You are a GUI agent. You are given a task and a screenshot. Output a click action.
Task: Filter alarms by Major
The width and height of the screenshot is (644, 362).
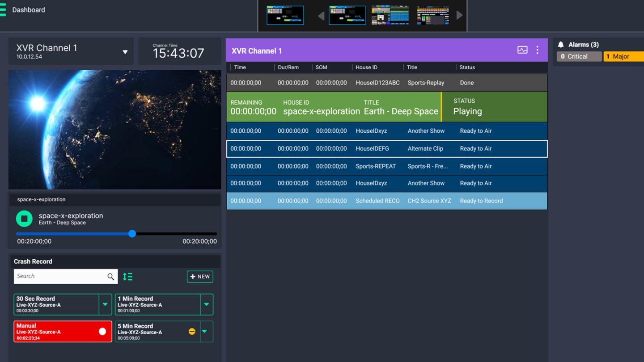coord(624,56)
